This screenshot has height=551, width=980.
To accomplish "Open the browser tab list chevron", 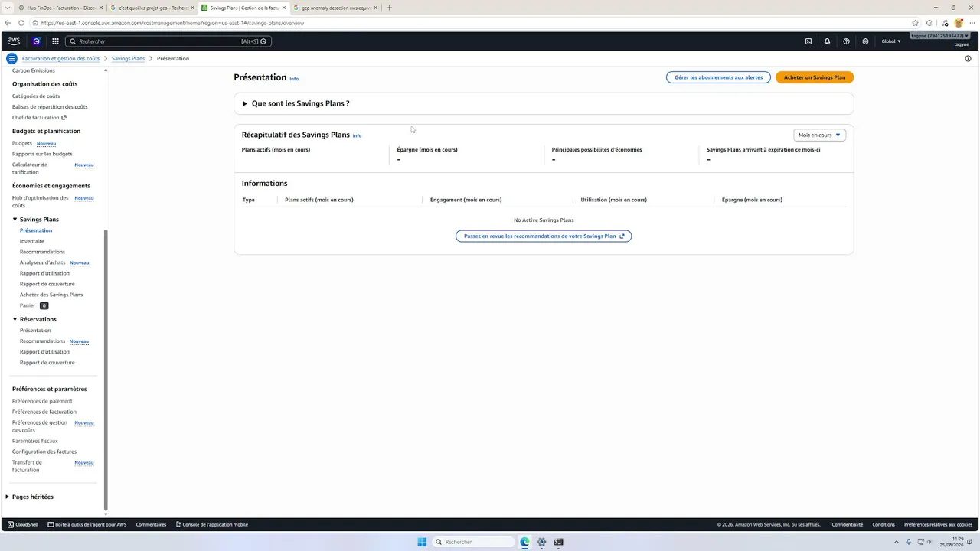I will (6, 8).
